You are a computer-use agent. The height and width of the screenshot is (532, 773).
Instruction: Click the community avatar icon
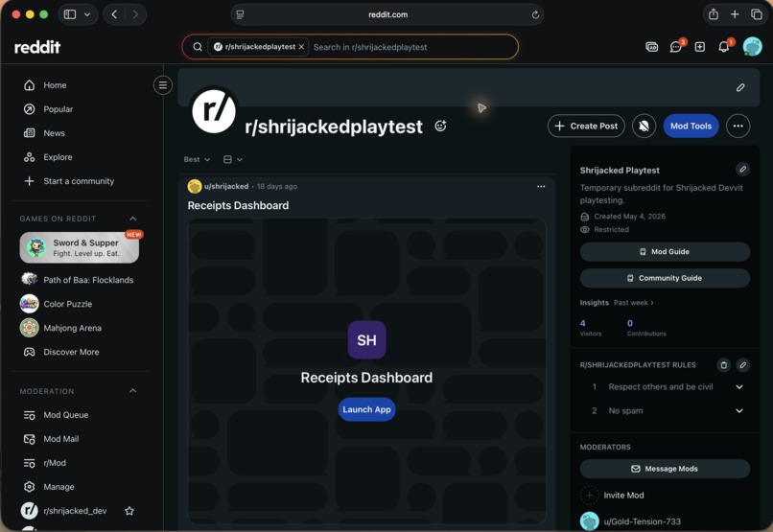point(214,111)
